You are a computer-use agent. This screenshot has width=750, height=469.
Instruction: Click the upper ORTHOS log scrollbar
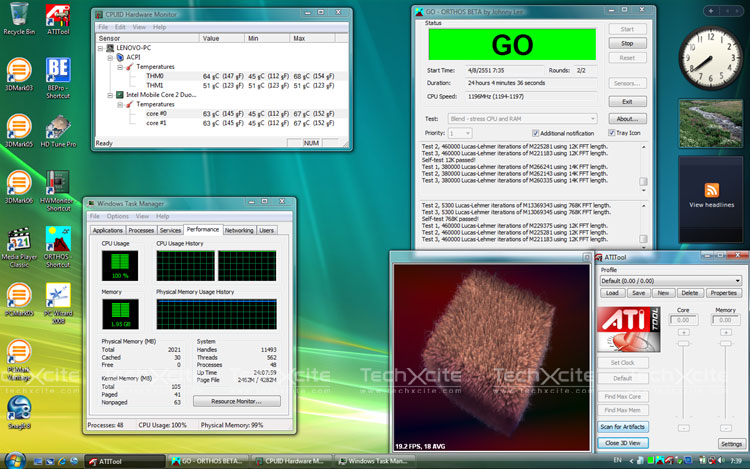[643, 168]
